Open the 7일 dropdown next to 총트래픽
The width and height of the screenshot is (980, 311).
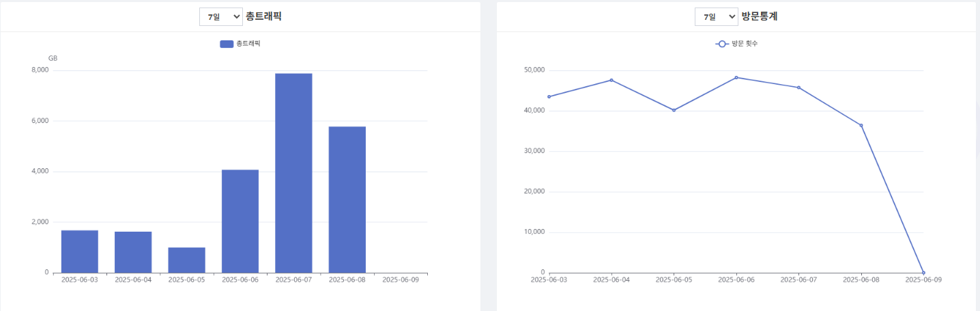point(220,16)
